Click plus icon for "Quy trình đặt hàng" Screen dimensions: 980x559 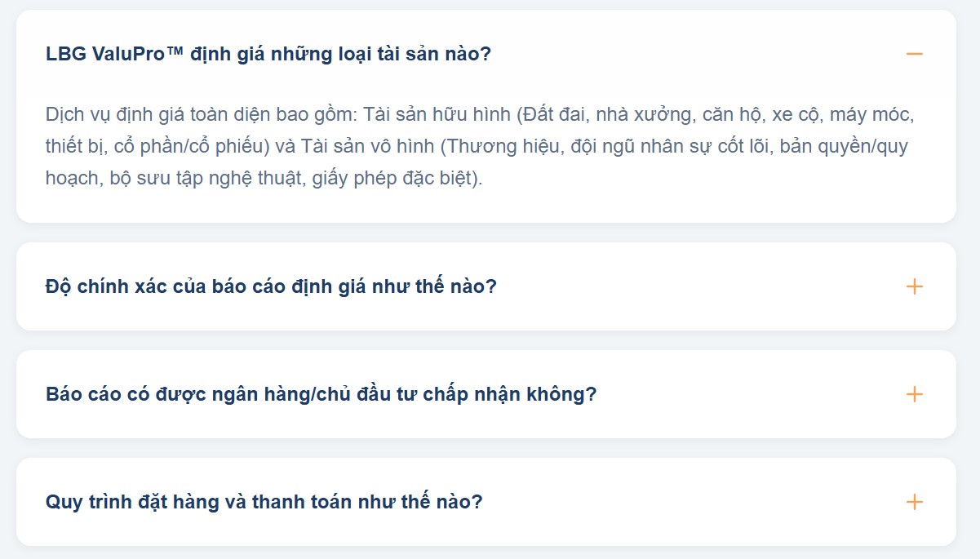[x=914, y=502]
